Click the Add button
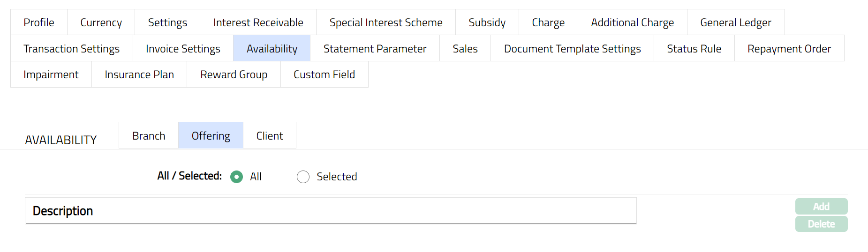 (821, 207)
